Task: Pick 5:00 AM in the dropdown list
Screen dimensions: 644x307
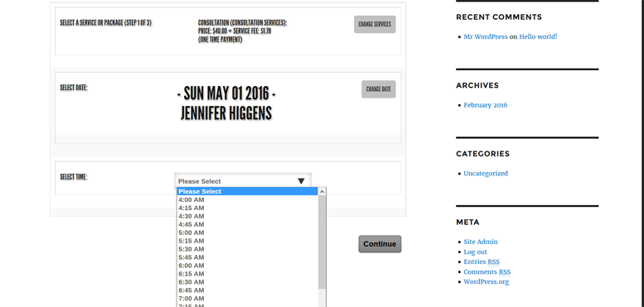Action: point(247,233)
